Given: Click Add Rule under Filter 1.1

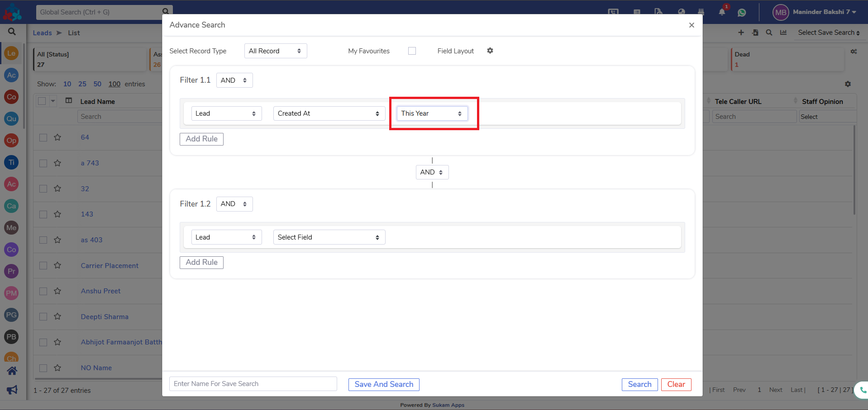Looking at the screenshot, I should click(201, 139).
